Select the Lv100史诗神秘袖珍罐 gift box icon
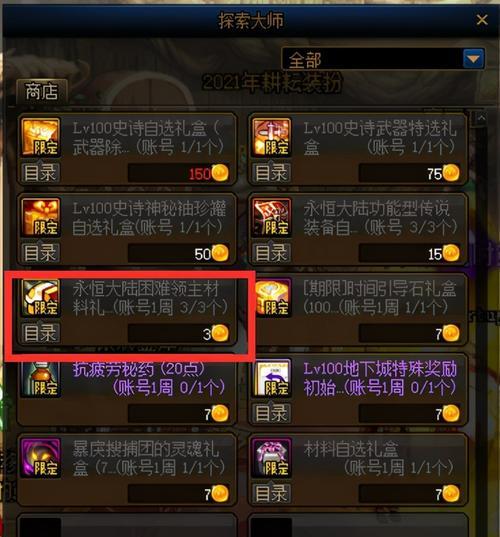Viewport: 500px width, 537px height. pyautogui.click(x=41, y=217)
